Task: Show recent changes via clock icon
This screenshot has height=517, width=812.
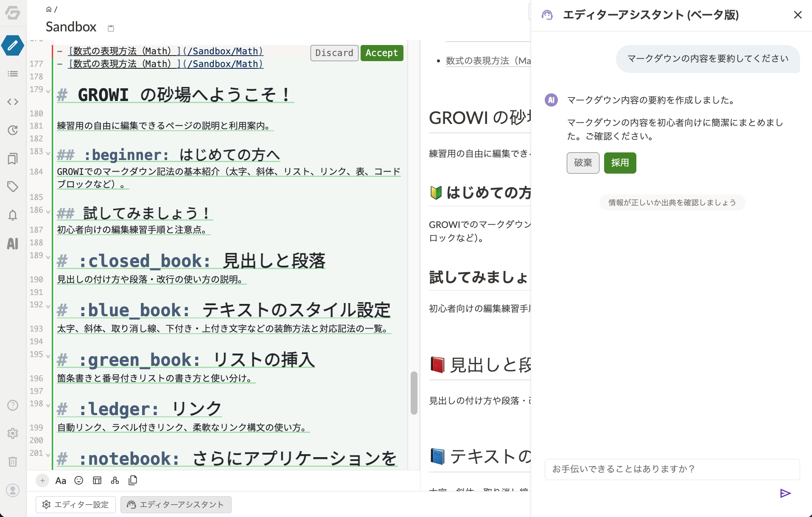Action: click(13, 130)
